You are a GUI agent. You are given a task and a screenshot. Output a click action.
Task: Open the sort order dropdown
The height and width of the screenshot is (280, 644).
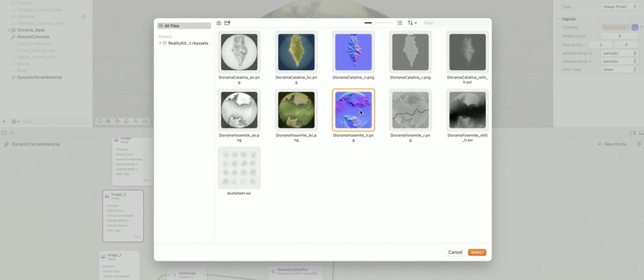pos(412,23)
